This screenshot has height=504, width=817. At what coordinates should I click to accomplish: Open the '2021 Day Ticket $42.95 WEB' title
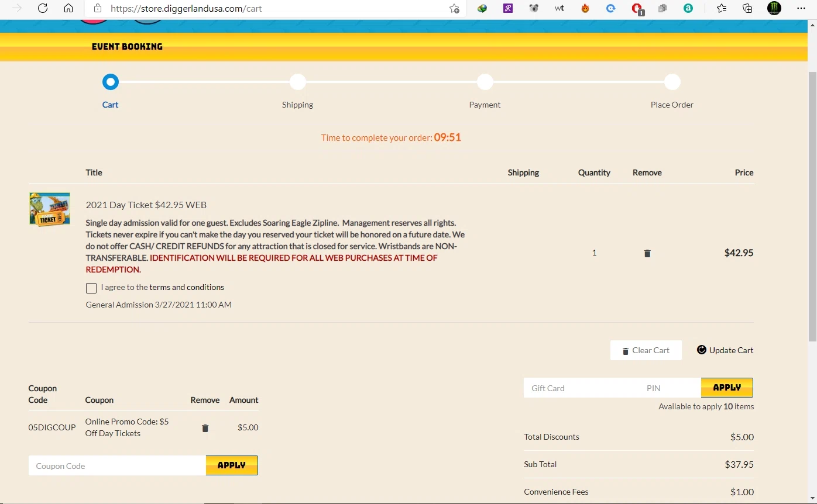[146, 205]
